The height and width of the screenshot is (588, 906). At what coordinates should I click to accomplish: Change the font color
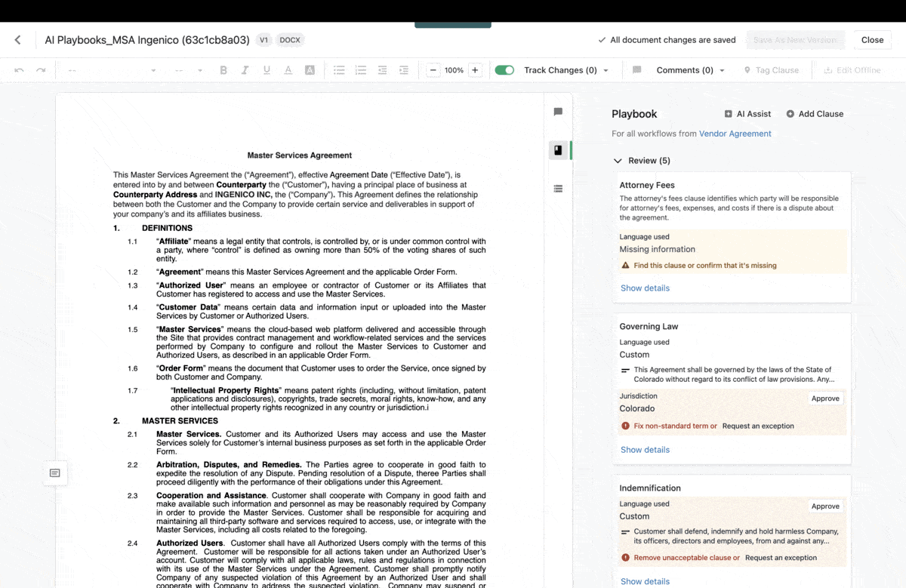pyautogui.click(x=288, y=70)
